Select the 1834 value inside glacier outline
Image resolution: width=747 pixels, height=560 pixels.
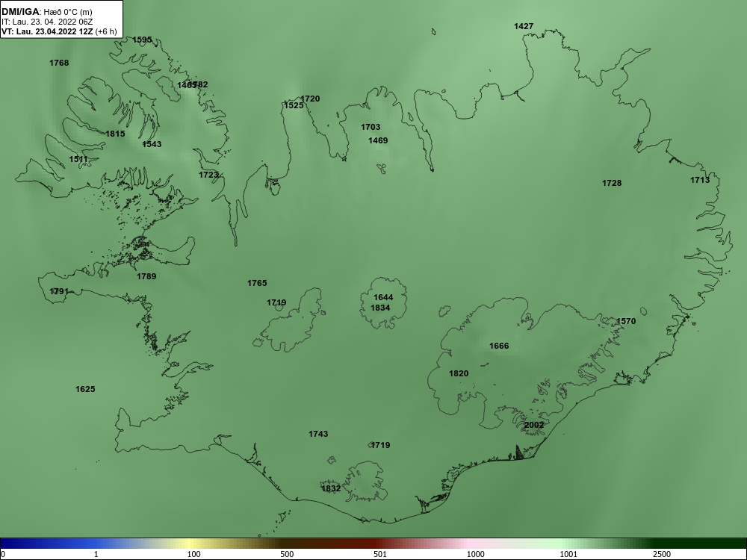(x=381, y=308)
